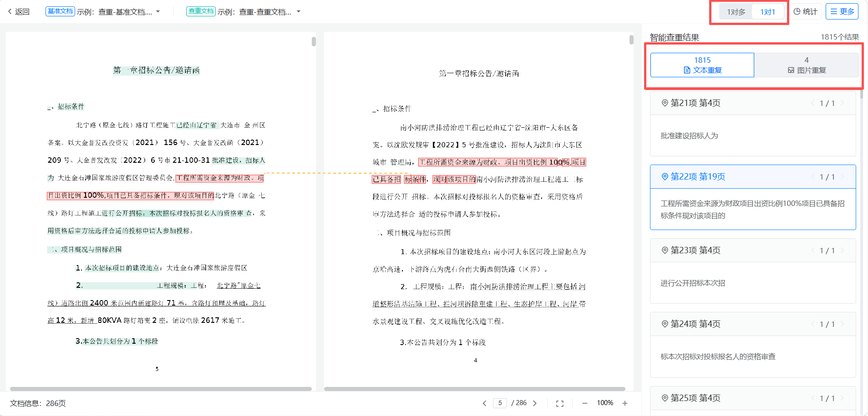Click horizontal scrollbar of right document
This screenshot has height=416, width=868.
coord(474,389)
